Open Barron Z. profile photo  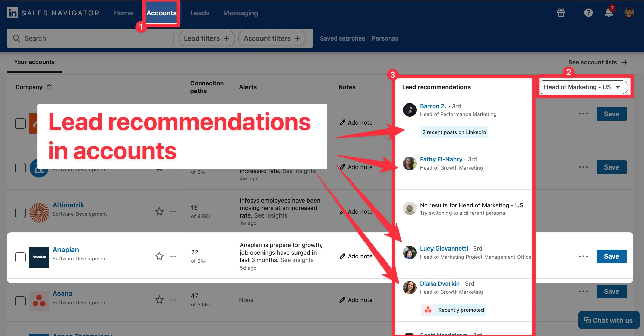[410, 110]
